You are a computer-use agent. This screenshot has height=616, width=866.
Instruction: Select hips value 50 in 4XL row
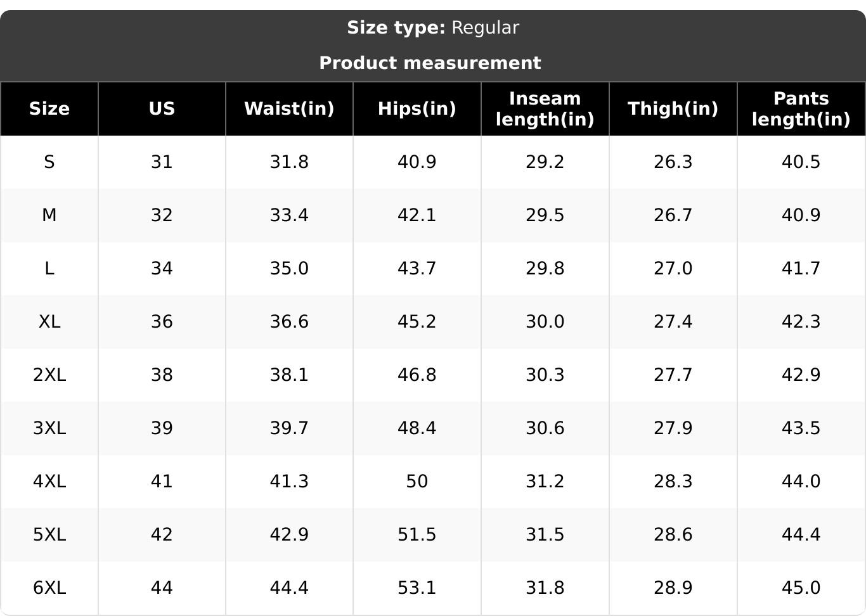[417, 482]
